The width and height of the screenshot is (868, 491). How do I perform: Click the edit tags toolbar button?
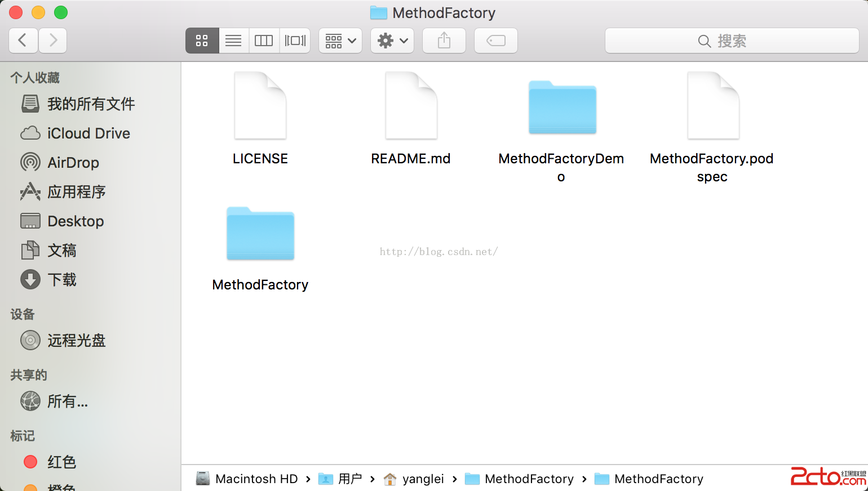(x=496, y=41)
